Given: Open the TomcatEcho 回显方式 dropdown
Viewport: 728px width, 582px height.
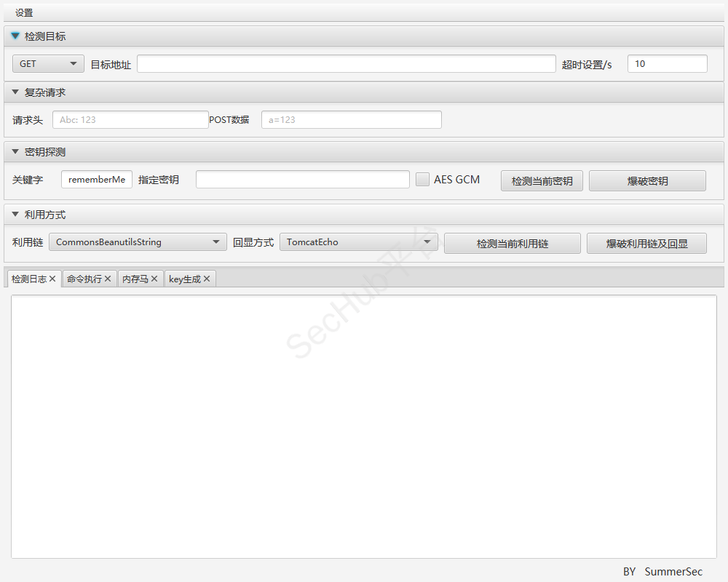Looking at the screenshot, I should 358,242.
